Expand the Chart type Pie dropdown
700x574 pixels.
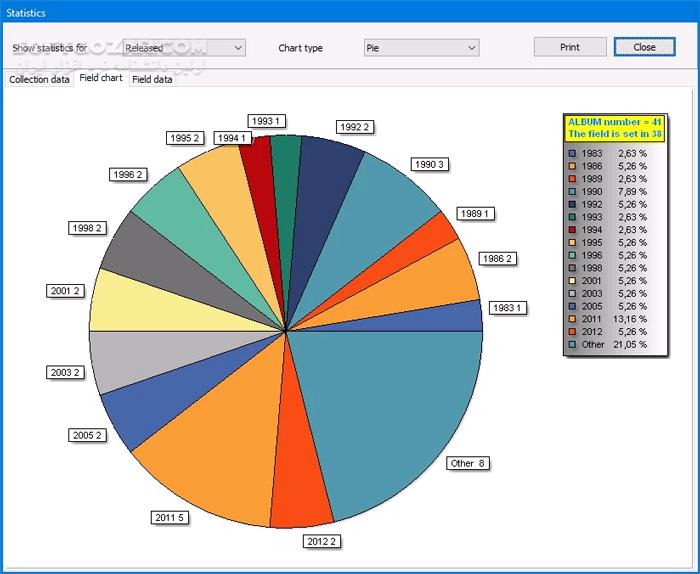[x=421, y=47]
